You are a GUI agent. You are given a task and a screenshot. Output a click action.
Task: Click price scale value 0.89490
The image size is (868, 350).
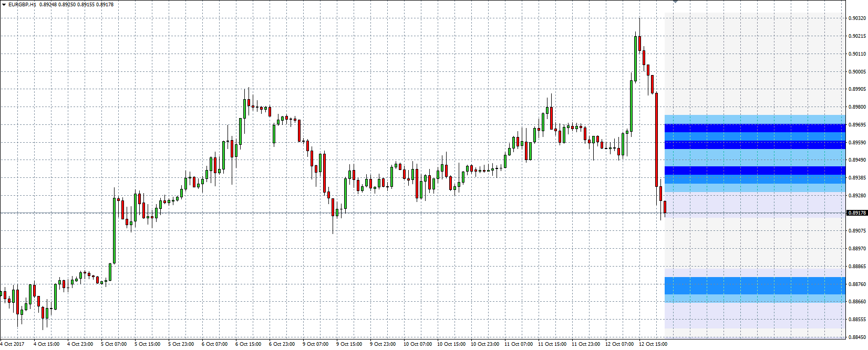pos(857,160)
